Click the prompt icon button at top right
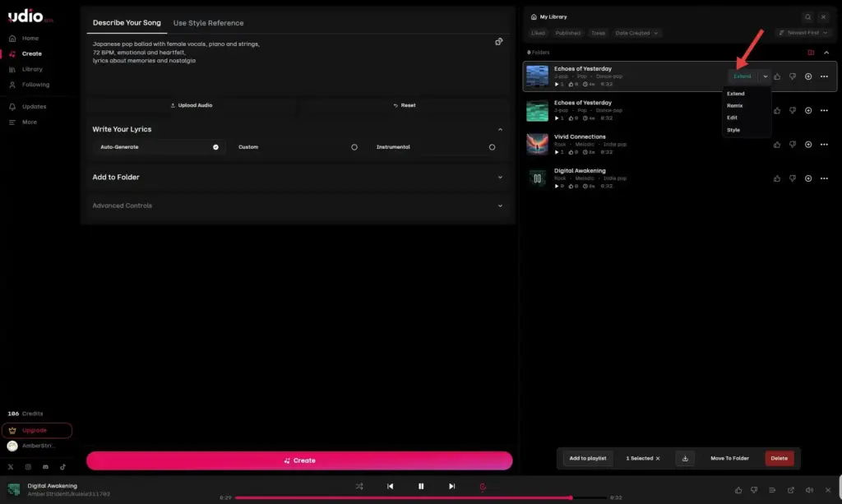 [x=499, y=42]
